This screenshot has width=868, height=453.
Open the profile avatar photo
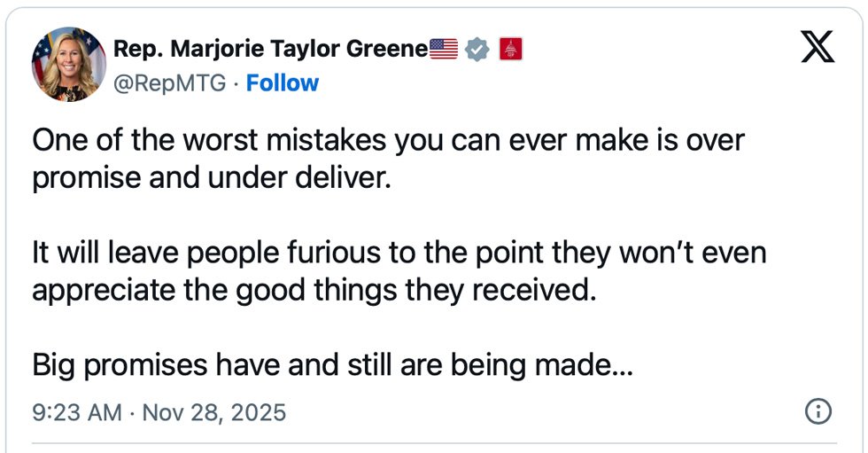[69, 64]
